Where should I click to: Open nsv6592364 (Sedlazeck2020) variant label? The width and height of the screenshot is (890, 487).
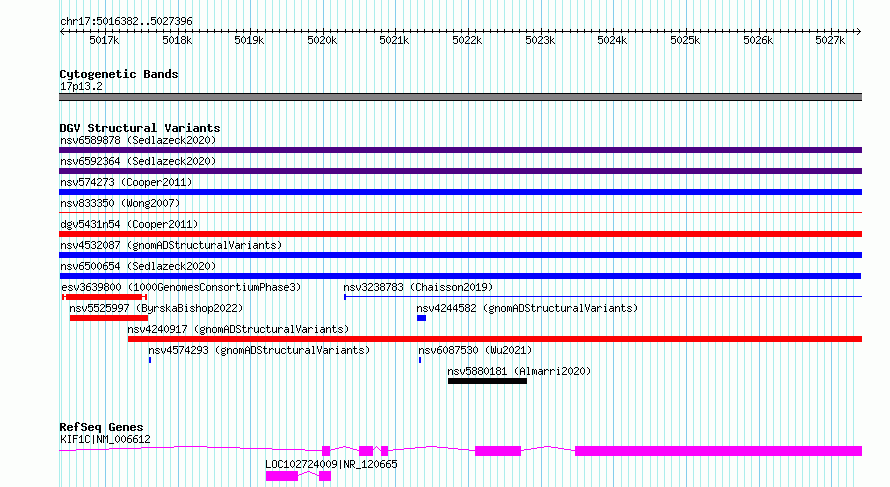(138, 161)
